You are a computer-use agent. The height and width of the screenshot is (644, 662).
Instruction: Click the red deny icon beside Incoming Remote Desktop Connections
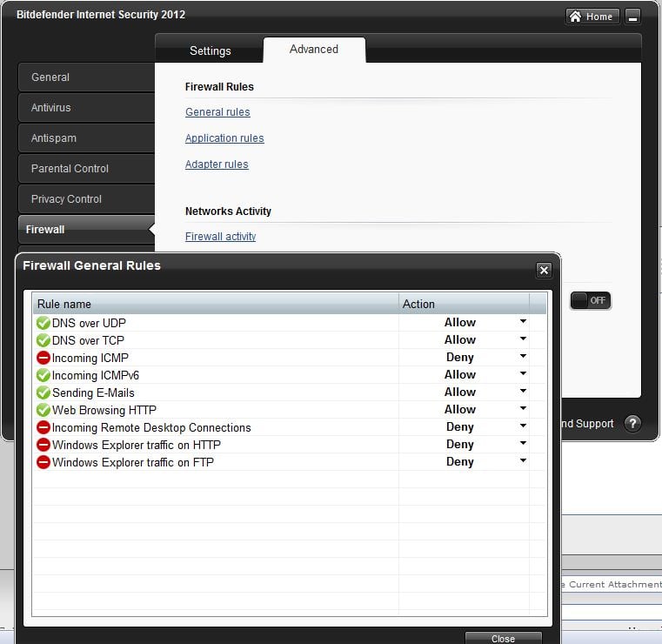pos(43,427)
